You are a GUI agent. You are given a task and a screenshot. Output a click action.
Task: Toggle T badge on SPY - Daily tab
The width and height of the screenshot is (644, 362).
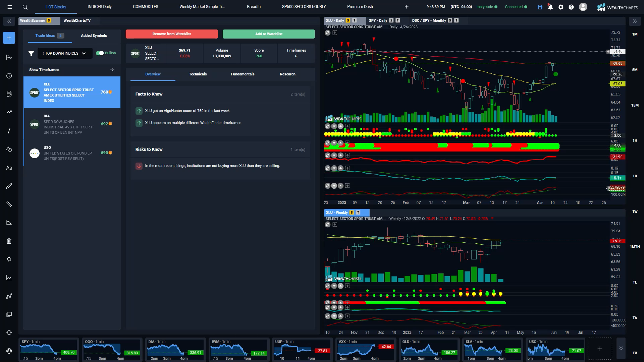(398, 20)
